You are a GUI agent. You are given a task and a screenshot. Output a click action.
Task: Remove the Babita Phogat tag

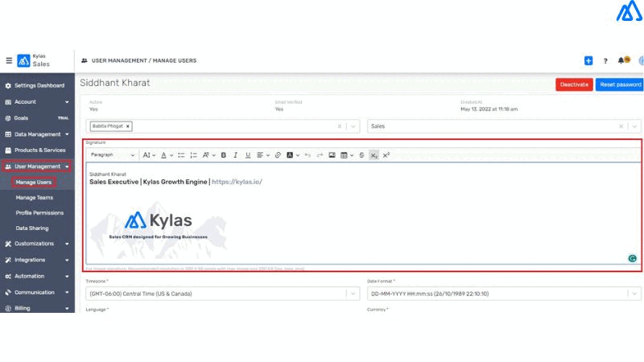click(128, 126)
